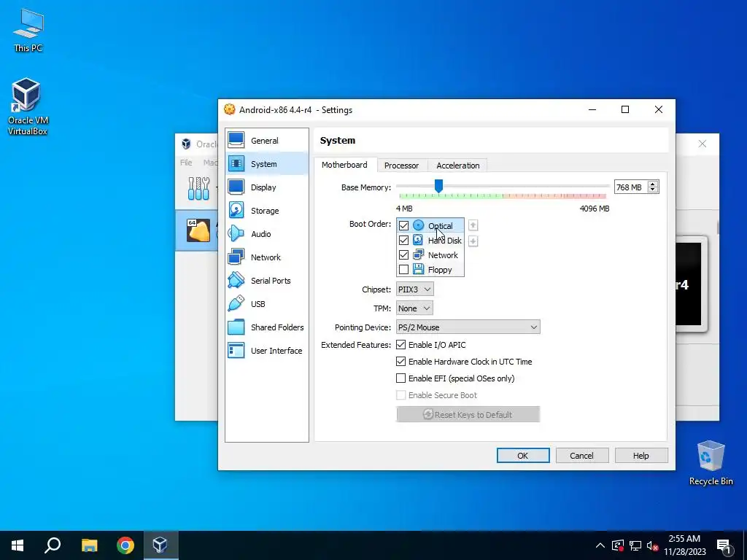The width and height of the screenshot is (747, 560).
Task: Expand the Chipset PIIX3 dropdown
Action: click(x=414, y=289)
